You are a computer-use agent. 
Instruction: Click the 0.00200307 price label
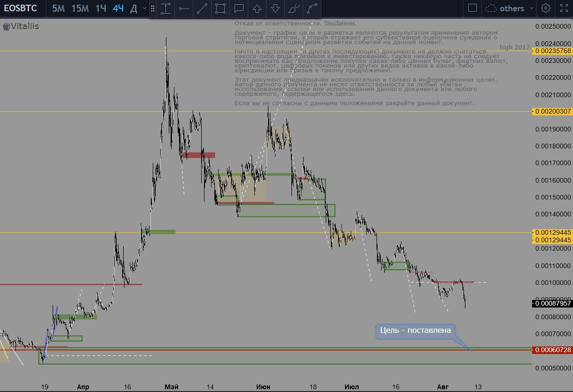tap(552, 111)
